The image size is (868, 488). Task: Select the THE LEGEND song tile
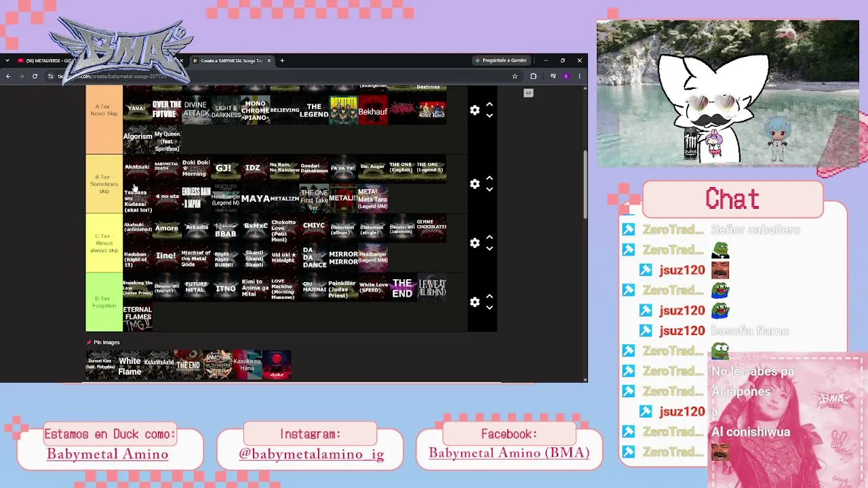click(x=314, y=110)
